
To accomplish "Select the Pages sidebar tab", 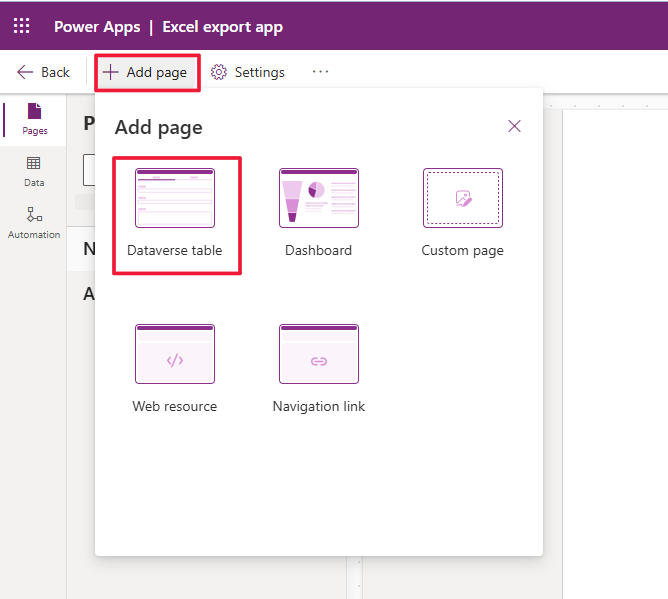I will (x=34, y=120).
